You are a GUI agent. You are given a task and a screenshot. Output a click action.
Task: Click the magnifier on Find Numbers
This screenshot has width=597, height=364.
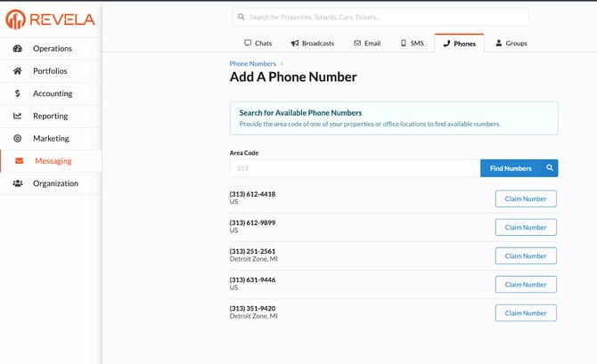click(x=551, y=167)
